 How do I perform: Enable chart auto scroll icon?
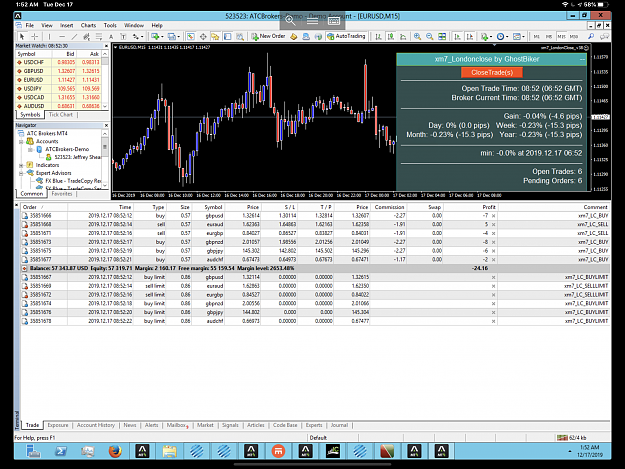coord(458,37)
